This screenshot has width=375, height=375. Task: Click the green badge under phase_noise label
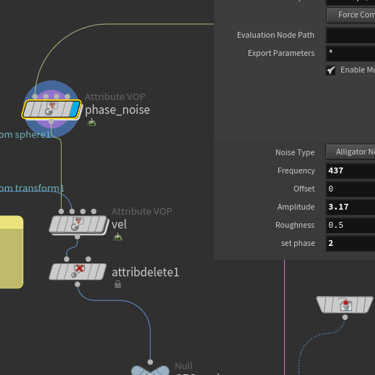[x=92, y=123]
